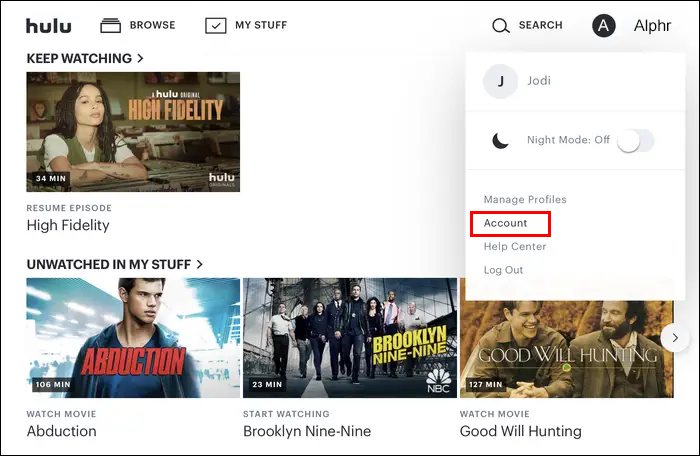Click the 127 MIN duration badge
The width and height of the screenshot is (700, 456).
pos(486,385)
